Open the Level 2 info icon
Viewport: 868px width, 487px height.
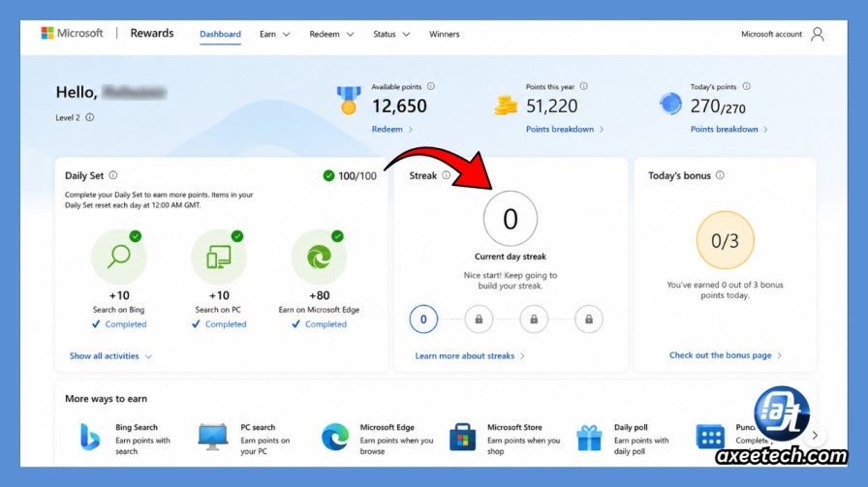coord(90,117)
